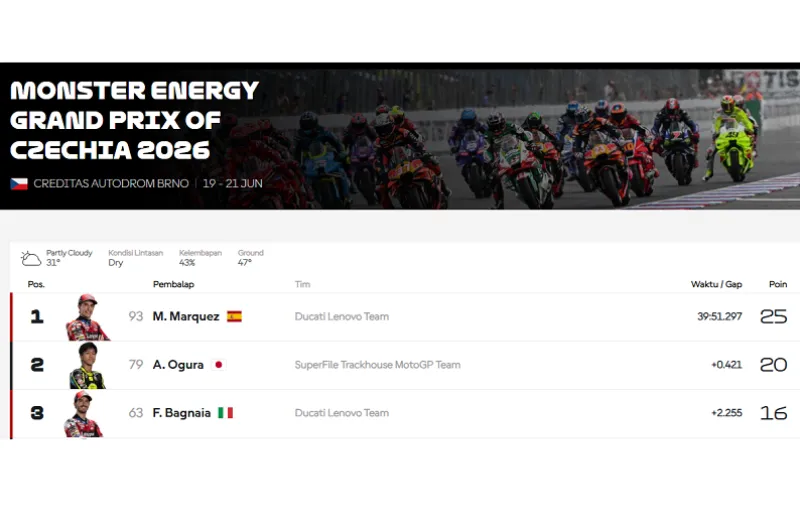Click the race time 39:51.297
Screen dimensions: 800x528
click(720, 316)
